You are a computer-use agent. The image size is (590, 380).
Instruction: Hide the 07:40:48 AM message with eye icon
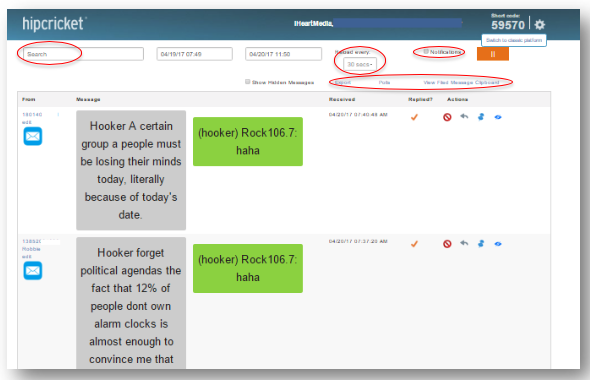(498, 117)
